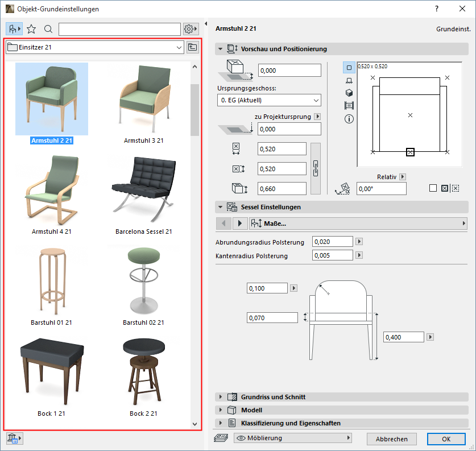Click the magnifier search icon
The height and width of the screenshot is (451, 476).
tap(48, 29)
